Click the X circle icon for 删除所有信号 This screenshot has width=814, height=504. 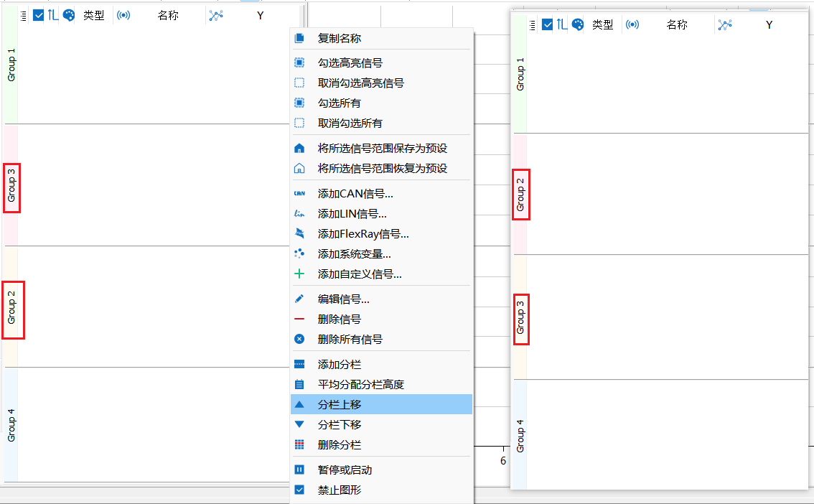click(299, 339)
